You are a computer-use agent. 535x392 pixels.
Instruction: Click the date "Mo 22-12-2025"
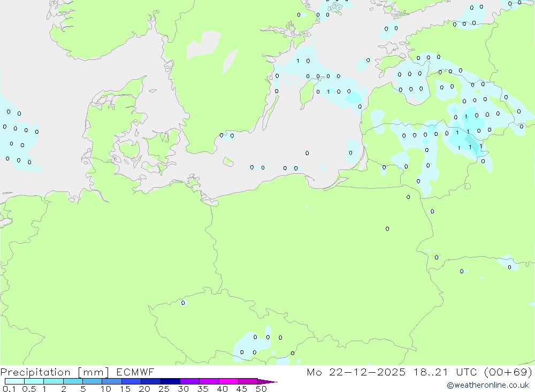click(x=356, y=372)
